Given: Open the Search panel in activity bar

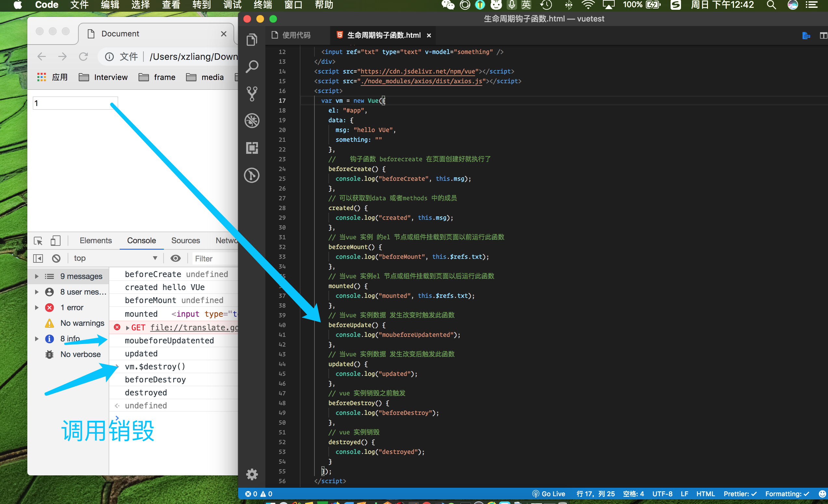Looking at the screenshot, I should 252,67.
